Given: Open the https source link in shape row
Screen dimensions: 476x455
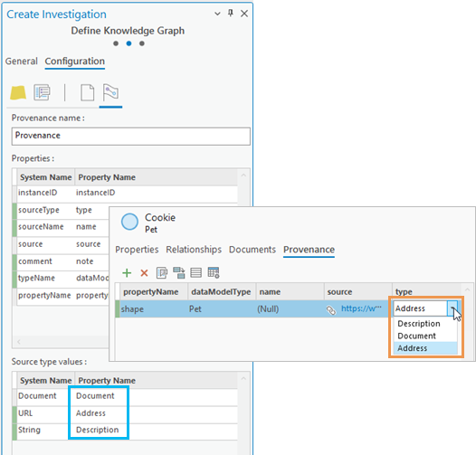Looking at the screenshot, I should coord(361,308).
